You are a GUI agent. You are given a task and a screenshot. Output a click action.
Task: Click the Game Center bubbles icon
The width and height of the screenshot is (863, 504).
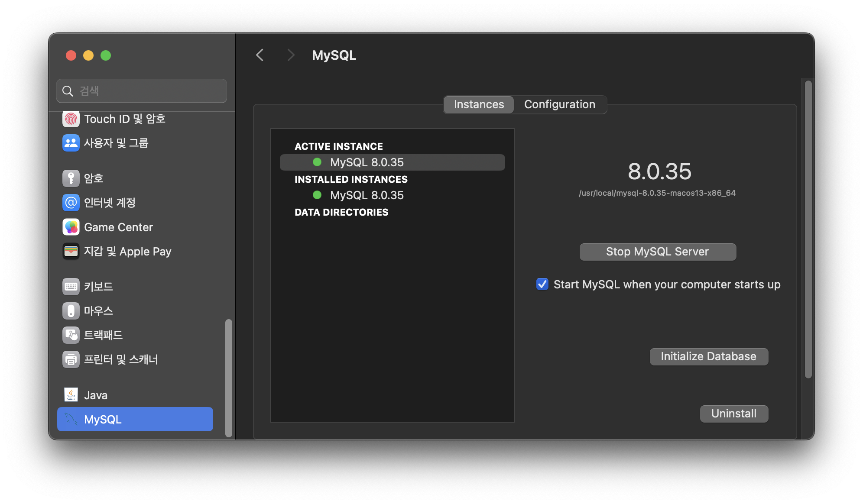[x=71, y=227]
